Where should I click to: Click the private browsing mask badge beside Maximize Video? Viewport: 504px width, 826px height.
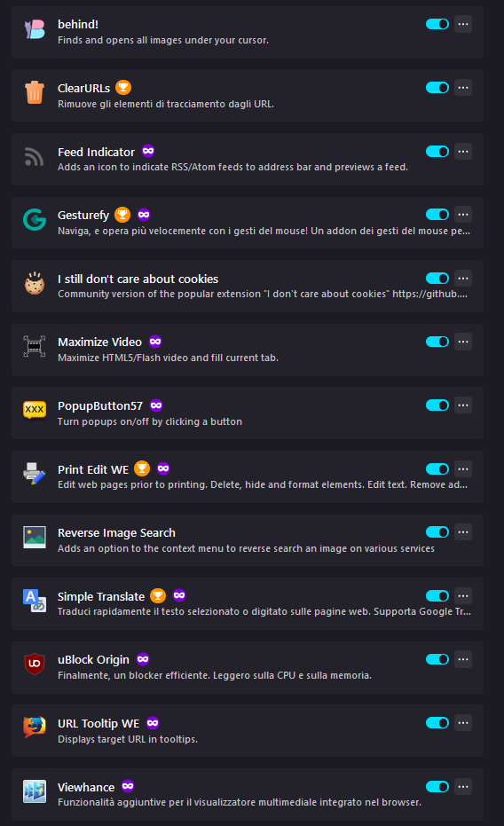point(154,342)
